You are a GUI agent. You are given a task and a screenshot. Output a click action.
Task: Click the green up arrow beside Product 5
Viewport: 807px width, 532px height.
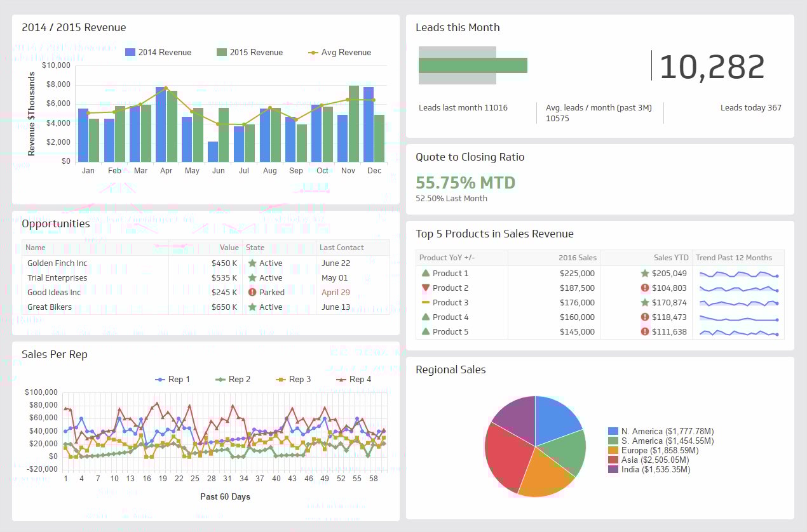[x=425, y=331]
